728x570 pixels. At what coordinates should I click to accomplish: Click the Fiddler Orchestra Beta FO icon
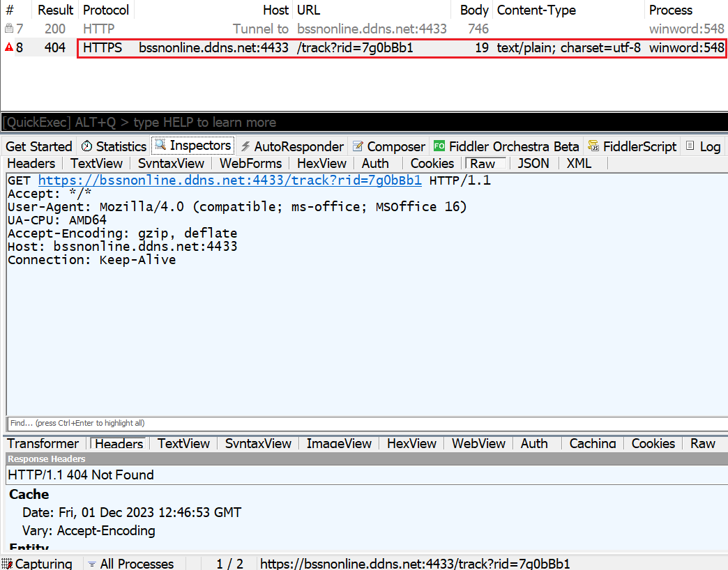click(x=439, y=146)
